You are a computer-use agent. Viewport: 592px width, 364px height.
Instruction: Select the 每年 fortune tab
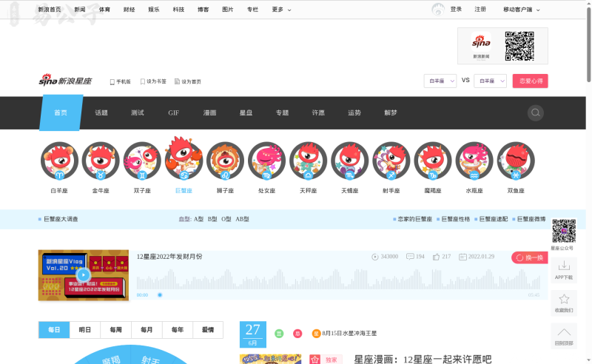coord(178,330)
